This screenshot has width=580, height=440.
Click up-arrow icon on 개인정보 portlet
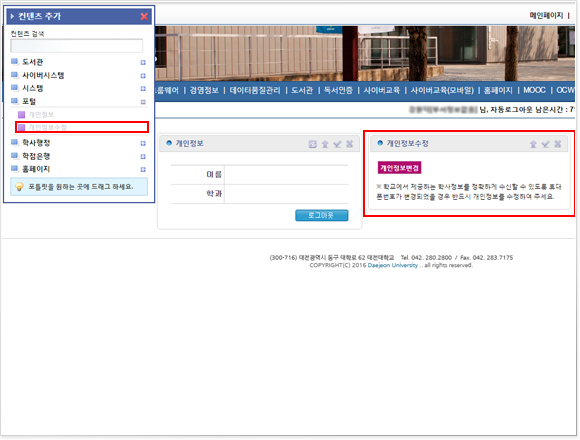(325, 144)
